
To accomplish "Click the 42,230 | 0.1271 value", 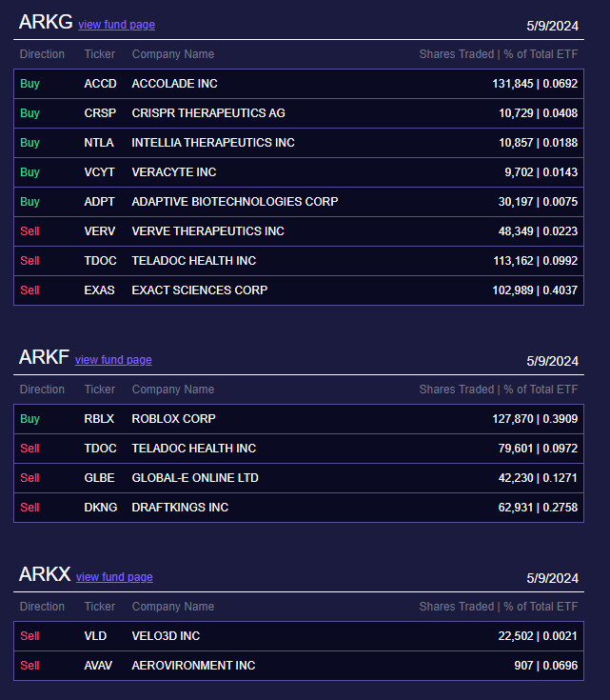I will click(x=539, y=478).
